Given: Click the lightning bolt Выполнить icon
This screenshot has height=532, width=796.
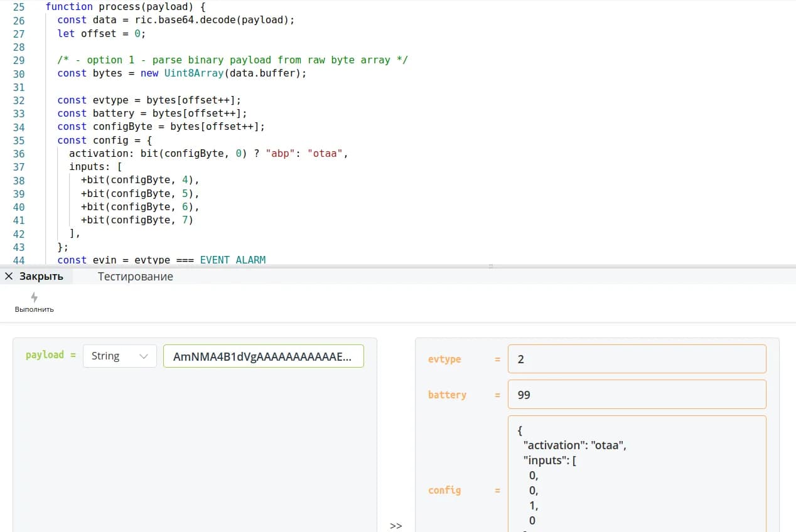Looking at the screenshot, I should tap(34, 297).
